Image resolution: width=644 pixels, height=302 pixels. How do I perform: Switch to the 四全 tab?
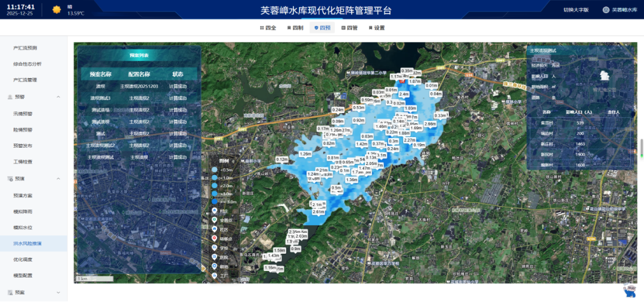point(268,28)
